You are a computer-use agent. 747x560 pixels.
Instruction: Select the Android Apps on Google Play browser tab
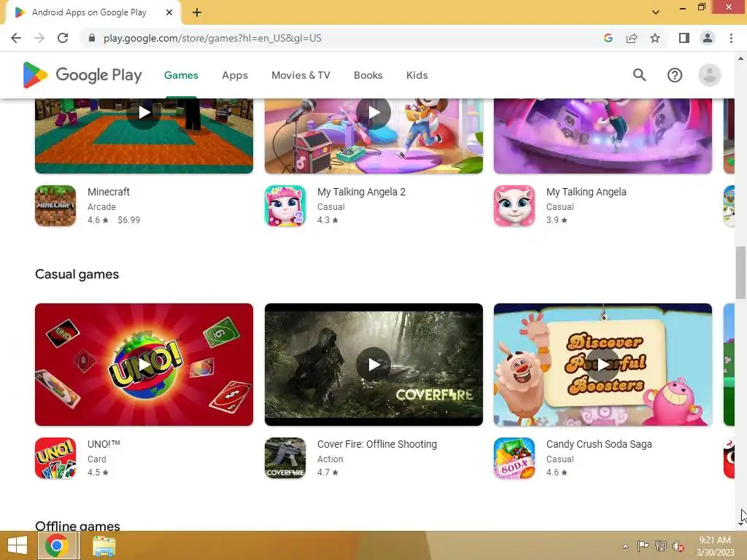93,12
